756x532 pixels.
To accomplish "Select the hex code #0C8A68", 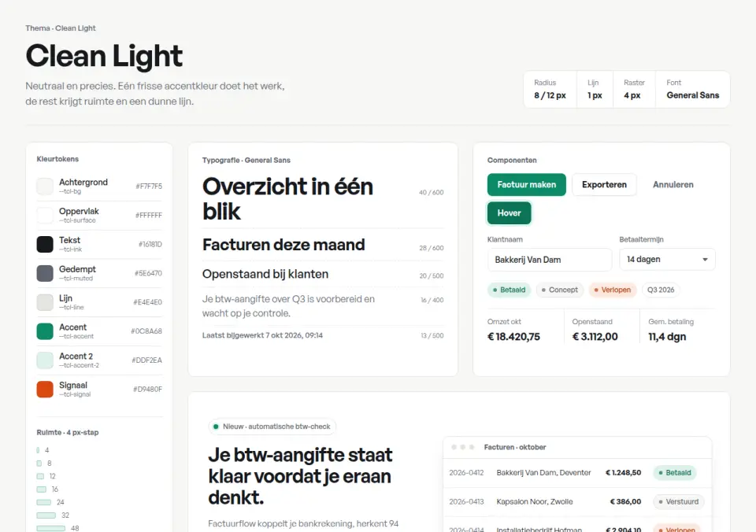I will click(146, 331).
